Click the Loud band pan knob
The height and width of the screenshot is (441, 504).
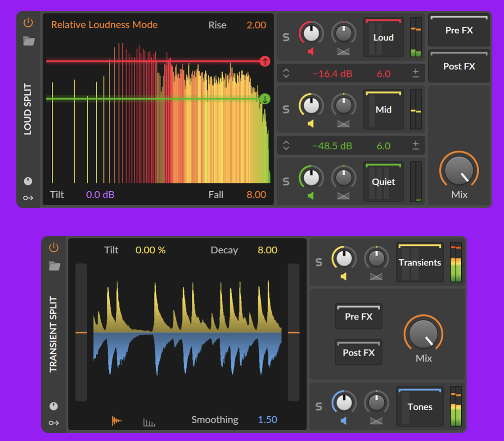pyautogui.click(x=344, y=33)
